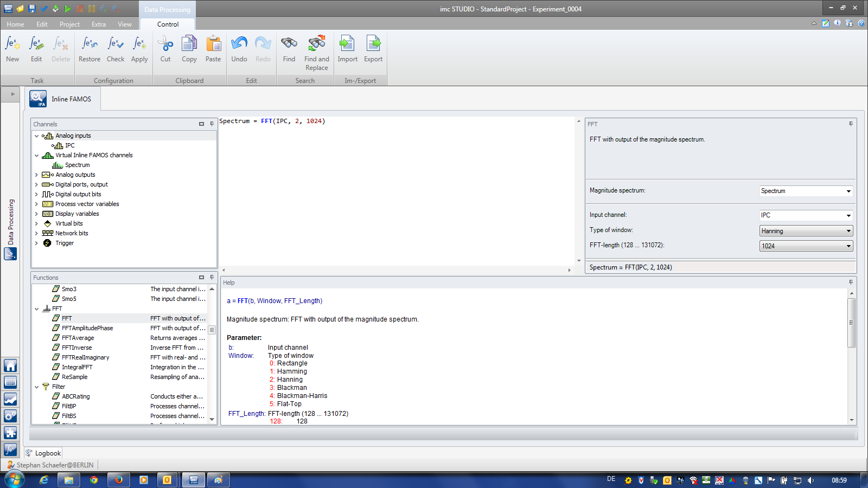Image resolution: width=868 pixels, height=488 pixels.
Task: Click the Import icon in ribbon
Action: coord(347,48)
